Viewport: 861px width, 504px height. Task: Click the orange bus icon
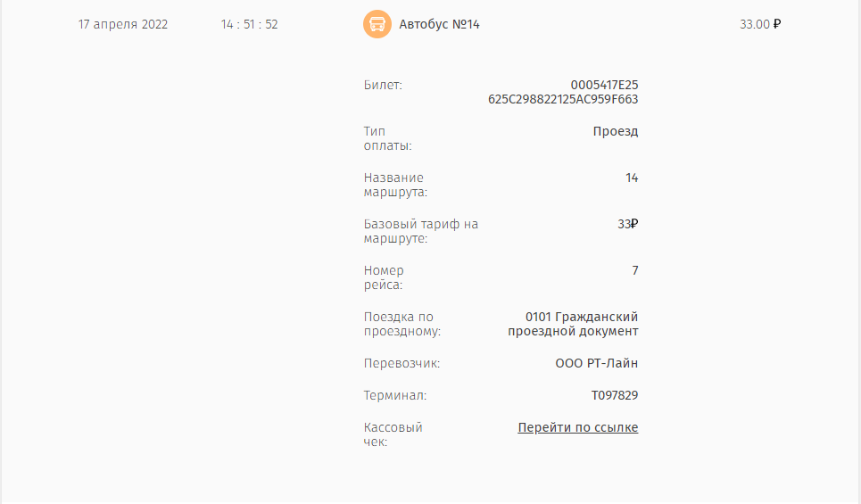(x=377, y=24)
